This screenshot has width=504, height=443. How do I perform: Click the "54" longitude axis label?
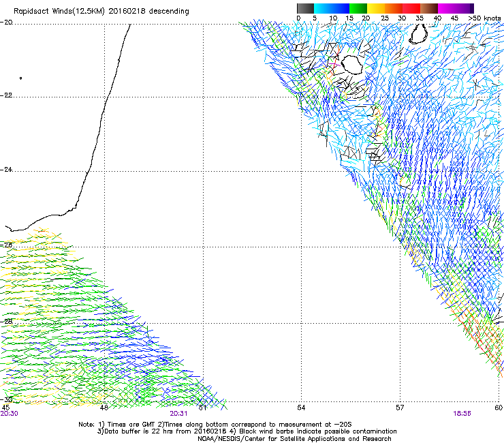tap(301, 408)
